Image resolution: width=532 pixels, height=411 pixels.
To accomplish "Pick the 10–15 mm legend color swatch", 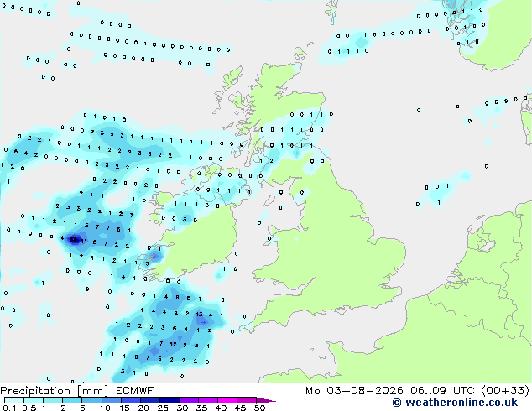I will 111,400.
